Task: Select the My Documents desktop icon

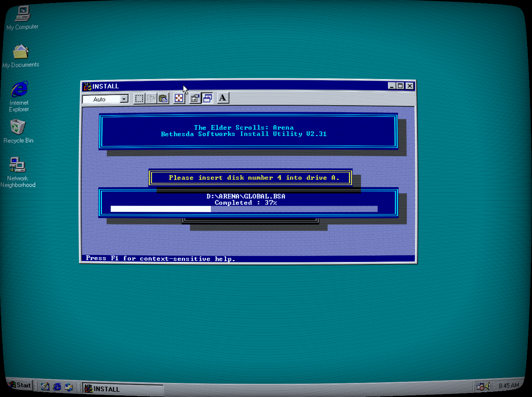Action: pos(21,56)
